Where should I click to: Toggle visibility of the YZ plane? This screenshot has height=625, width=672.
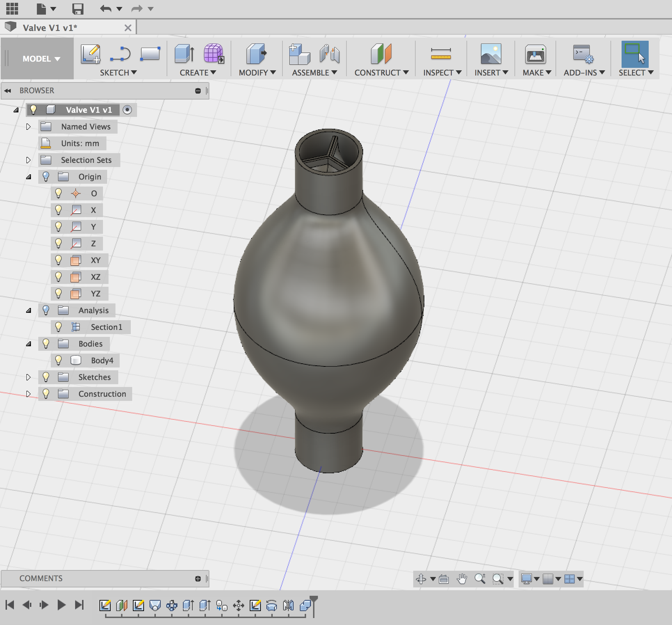point(58,293)
